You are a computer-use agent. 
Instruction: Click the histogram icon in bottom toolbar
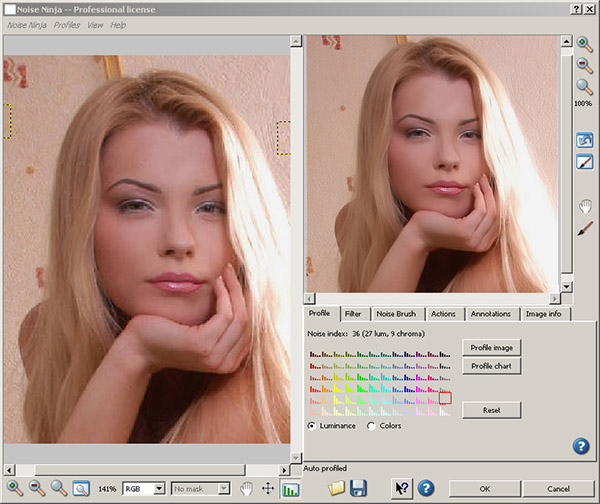[291, 489]
